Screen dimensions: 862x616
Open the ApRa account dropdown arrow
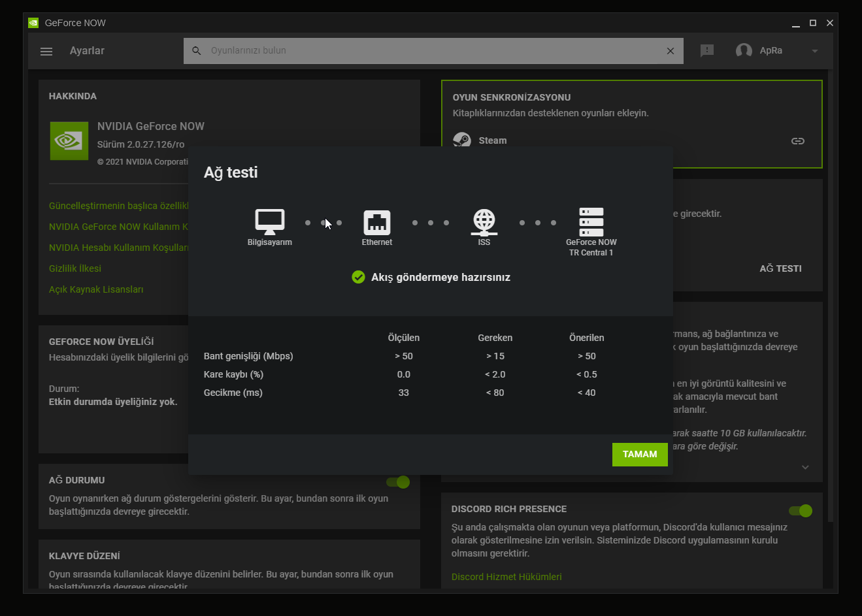tap(815, 51)
